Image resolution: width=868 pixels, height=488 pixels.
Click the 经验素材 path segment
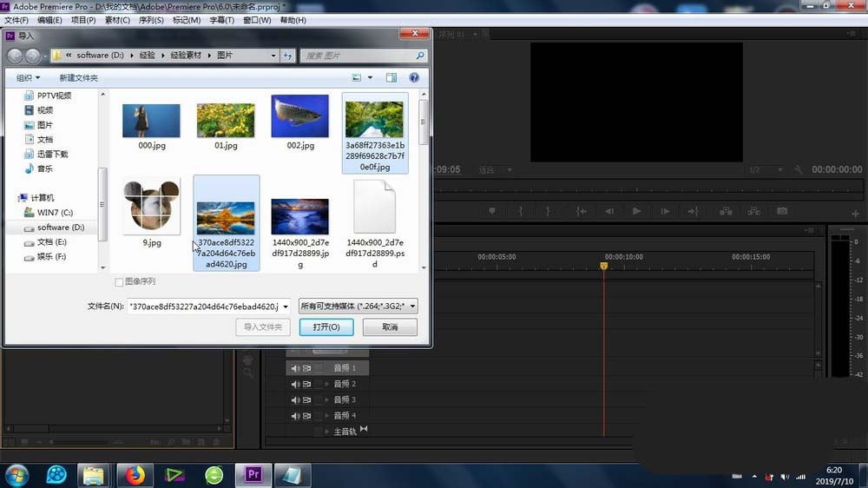tap(186, 56)
